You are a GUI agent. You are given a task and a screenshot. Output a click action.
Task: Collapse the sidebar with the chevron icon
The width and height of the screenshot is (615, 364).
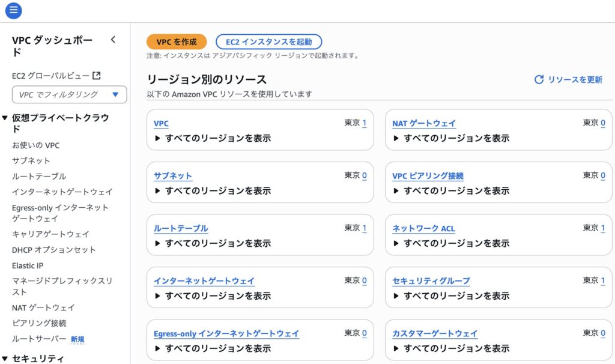pos(113,40)
